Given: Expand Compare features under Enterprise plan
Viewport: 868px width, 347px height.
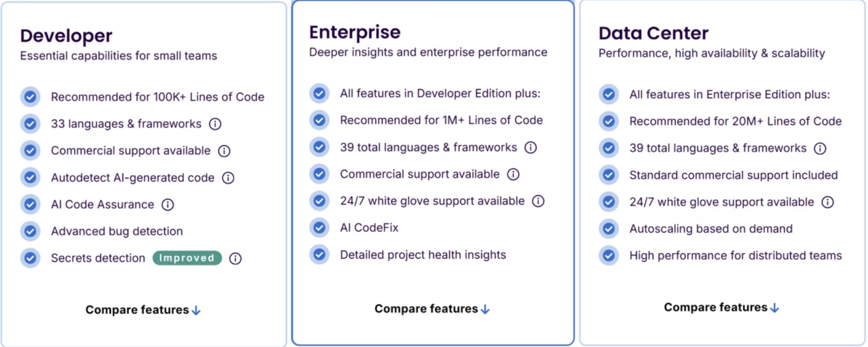Looking at the screenshot, I should [432, 309].
